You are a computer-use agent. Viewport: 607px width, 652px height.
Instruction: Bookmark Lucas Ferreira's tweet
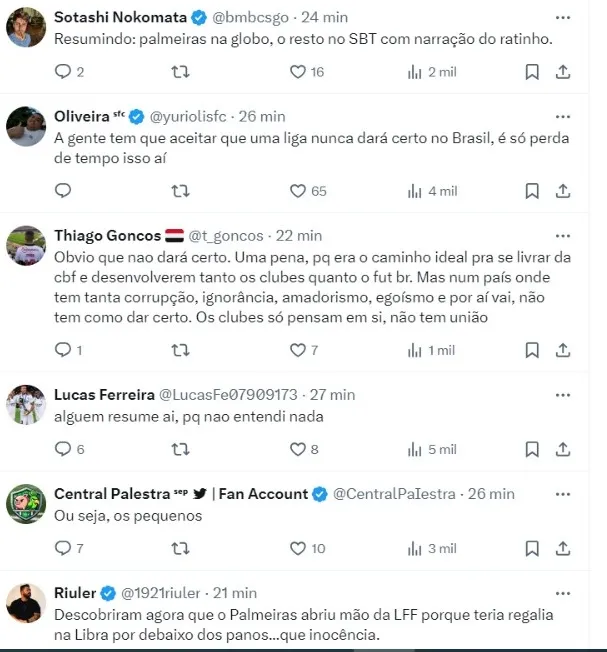tap(533, 449)
